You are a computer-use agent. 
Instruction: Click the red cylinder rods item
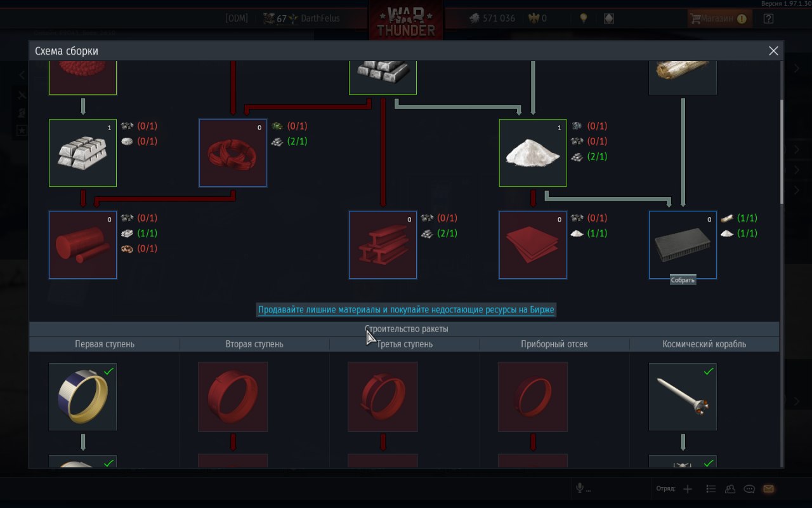click(82, 245)
